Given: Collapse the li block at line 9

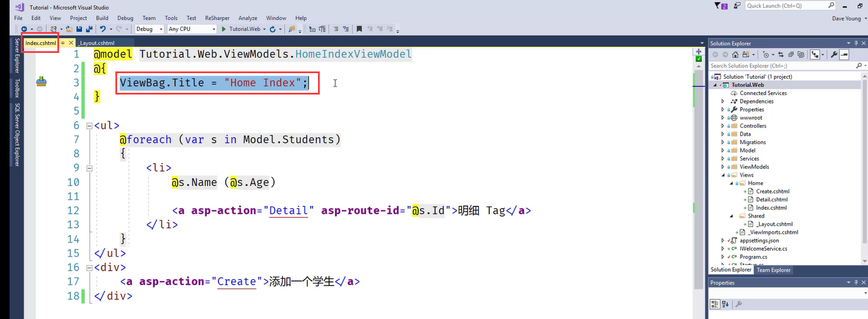Looking at the screenshot, I should click(x=89, y=168).
